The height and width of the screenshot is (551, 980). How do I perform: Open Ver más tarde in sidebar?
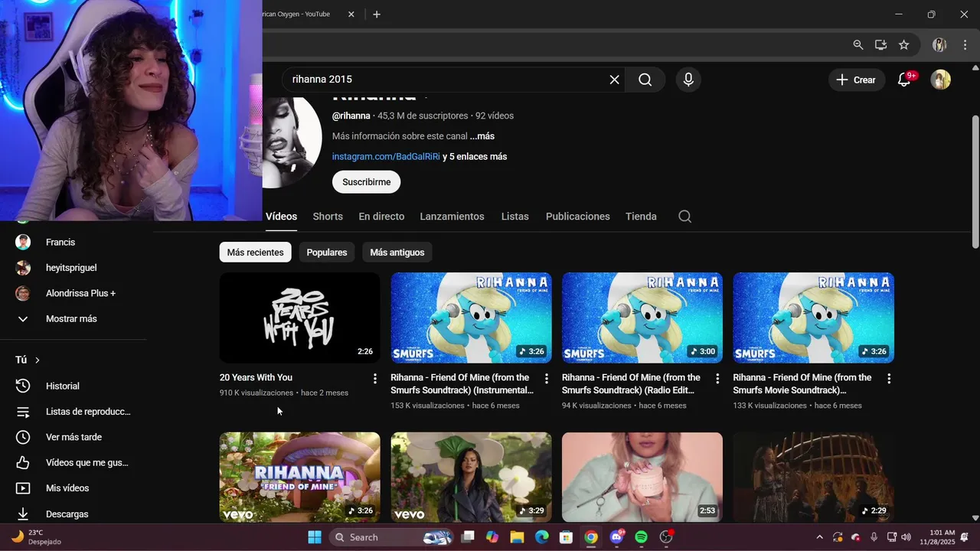[x=73, y=437]
